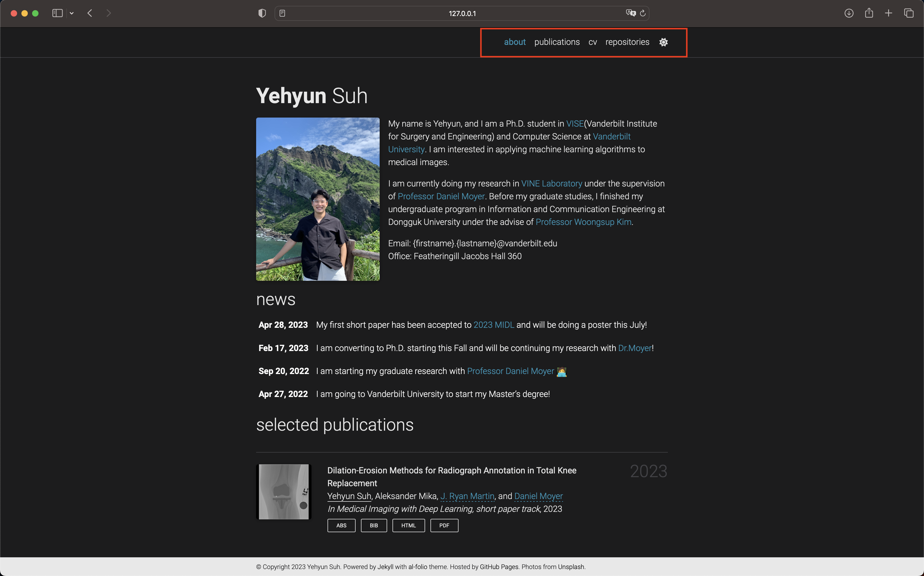Screen dimensions: 924x576
Task: Reload the page with the refresh icon
Action: pos(643,13)
